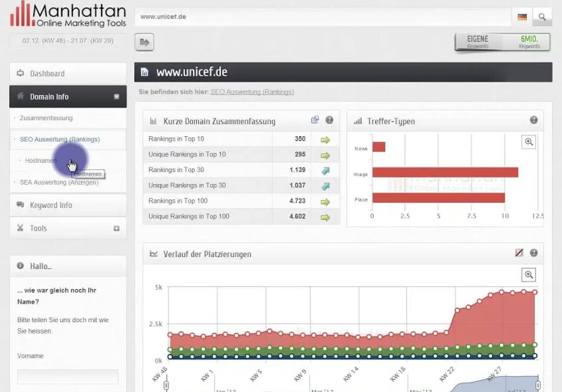
Task: Toggle chart line display in Verlauf der Platzierungen
Action: pyautogui.click(x=519, y=253)
